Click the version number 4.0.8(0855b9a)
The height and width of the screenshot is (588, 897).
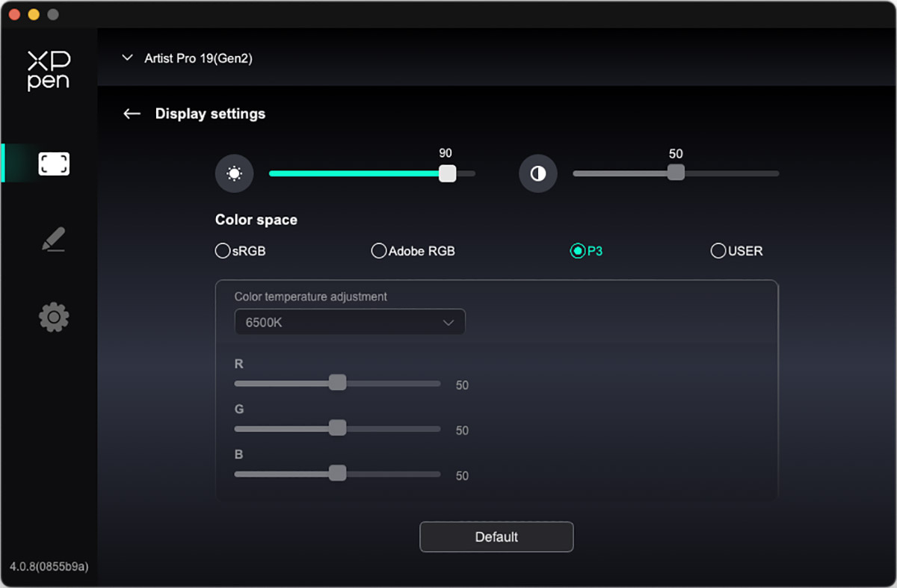pos(49,566)
